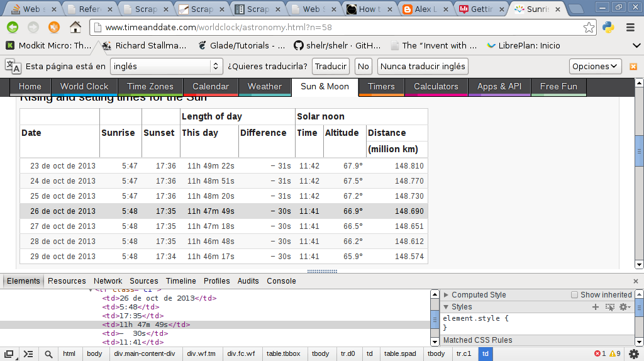Viewport: 644px width, 361px height.
Task: Open the Opciones dropdown in translate bar
Action: coord(596,66)
